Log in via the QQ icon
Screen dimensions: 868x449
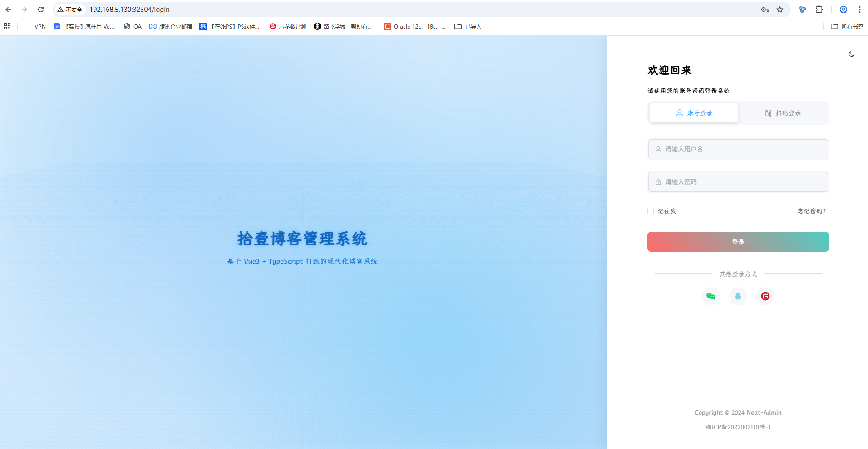pyautogui.click(x=738, y=296)
